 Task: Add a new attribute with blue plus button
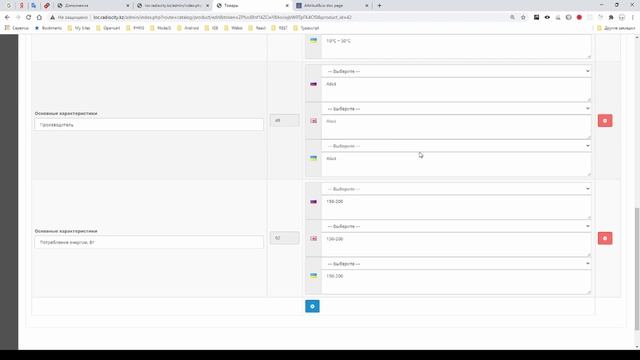coord(312,306)
